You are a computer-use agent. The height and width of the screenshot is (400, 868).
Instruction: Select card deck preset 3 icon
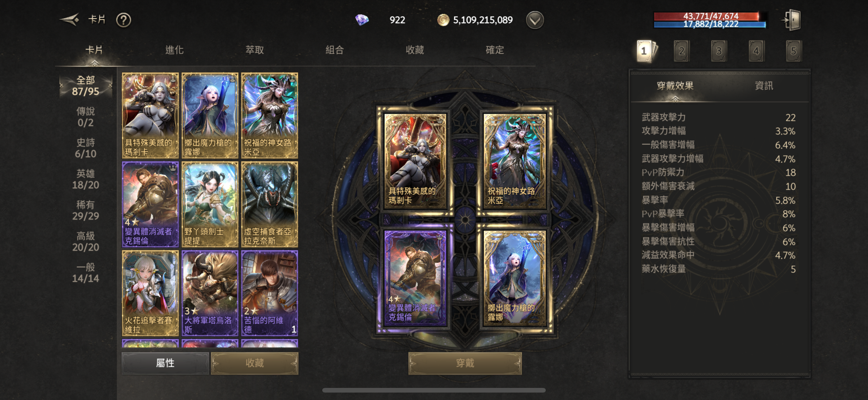point(719,51)
